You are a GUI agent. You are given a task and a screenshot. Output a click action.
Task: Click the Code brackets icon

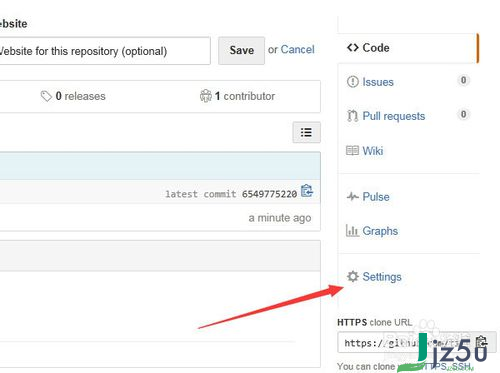[353, 48]
